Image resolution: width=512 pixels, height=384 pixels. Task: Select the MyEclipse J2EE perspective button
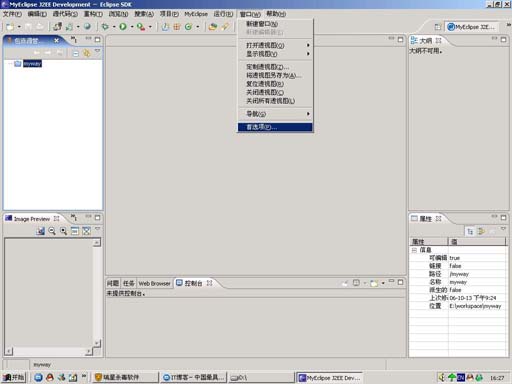click(472, 27)
